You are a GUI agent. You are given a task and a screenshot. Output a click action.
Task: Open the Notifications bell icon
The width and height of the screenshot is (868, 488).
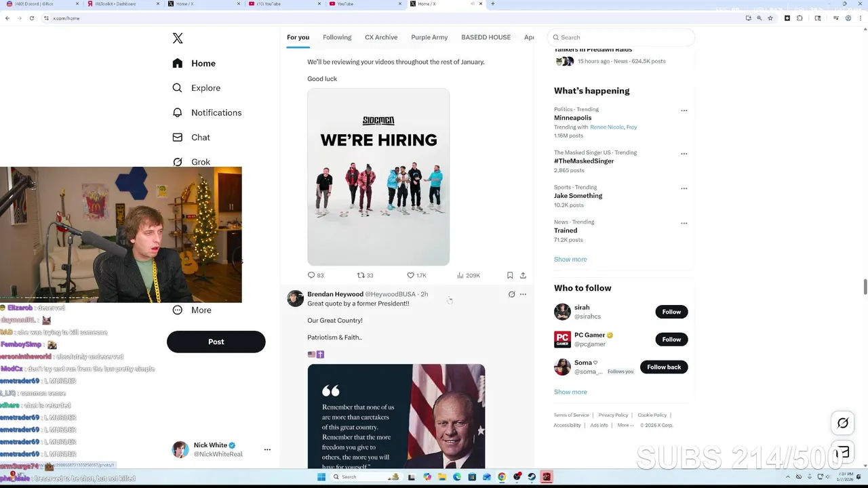click(x=178, y=113)
